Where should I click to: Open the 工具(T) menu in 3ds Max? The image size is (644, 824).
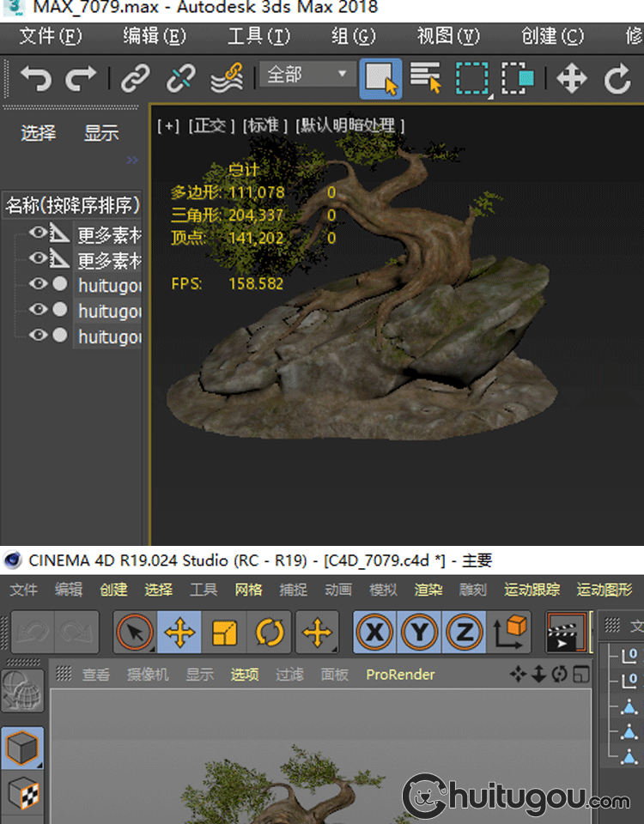click(258, 36)
